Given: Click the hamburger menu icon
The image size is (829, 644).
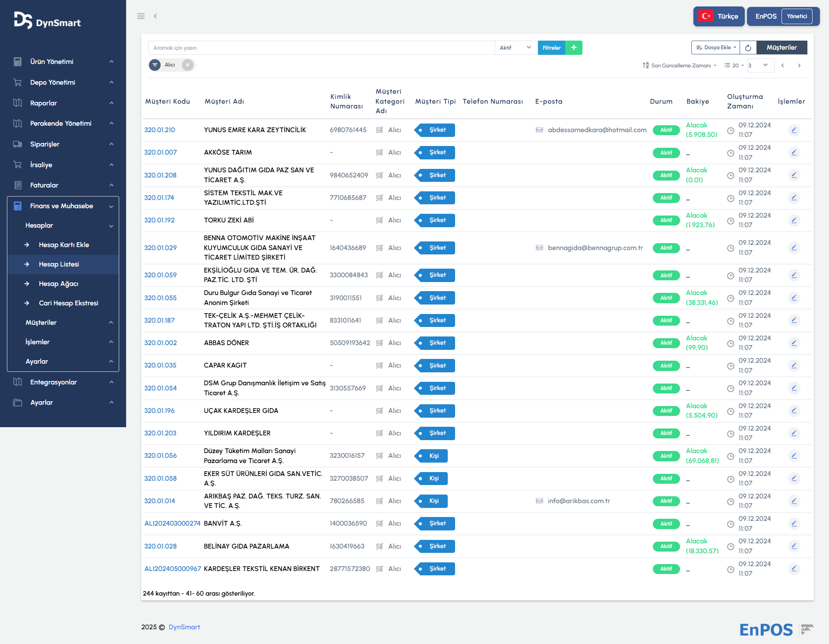Looking at the screenshot, I should pos(141,16).
